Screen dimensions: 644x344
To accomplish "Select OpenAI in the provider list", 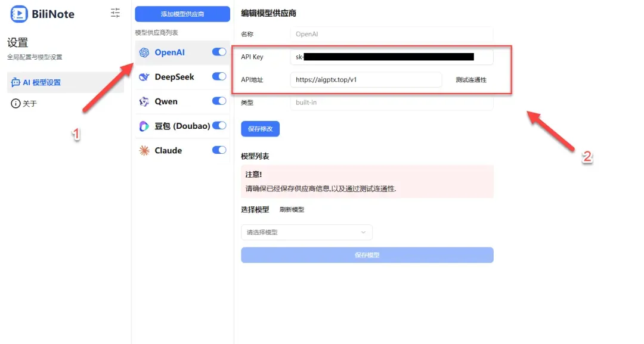I will click(x=182, y=52).
